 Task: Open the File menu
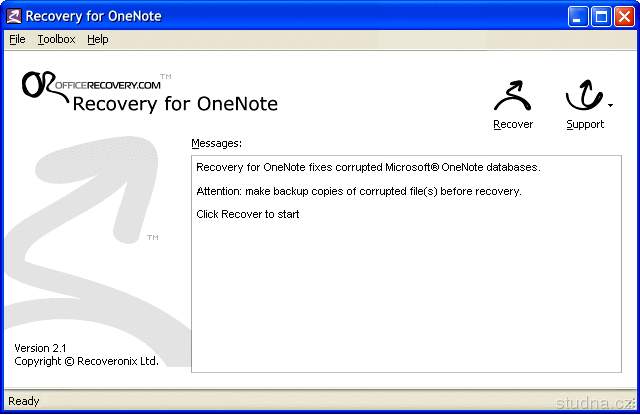(17, 39)
